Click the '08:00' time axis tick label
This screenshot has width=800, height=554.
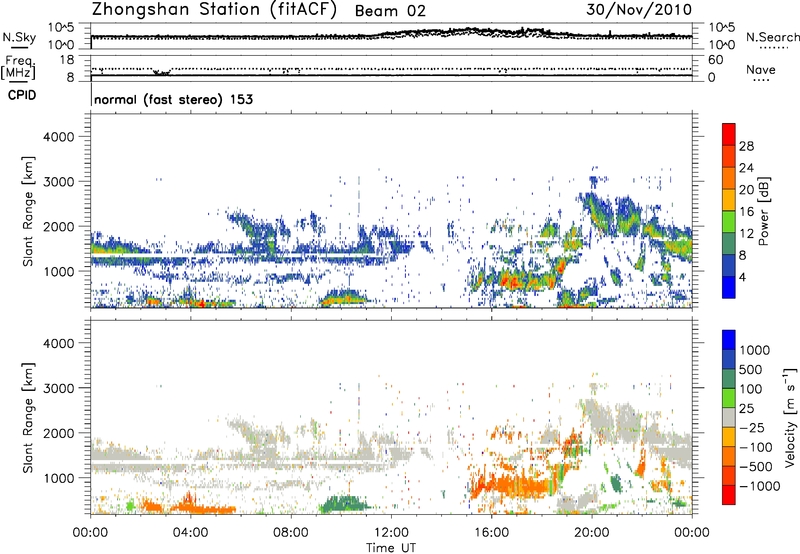point(290,533)
